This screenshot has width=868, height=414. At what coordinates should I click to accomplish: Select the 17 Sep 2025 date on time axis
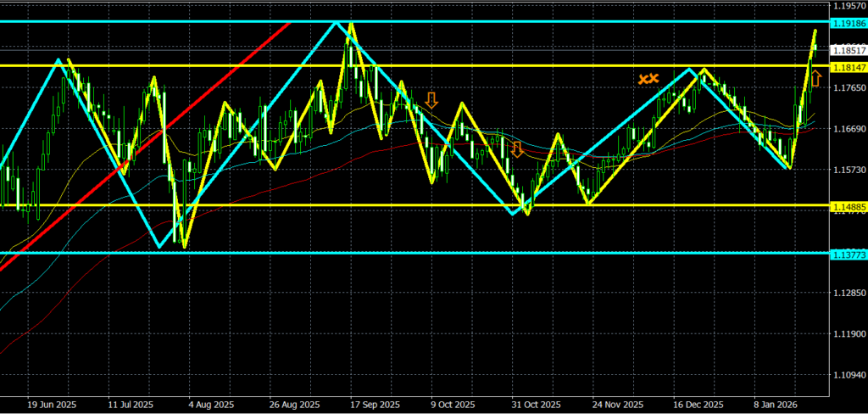pos(374,405)
